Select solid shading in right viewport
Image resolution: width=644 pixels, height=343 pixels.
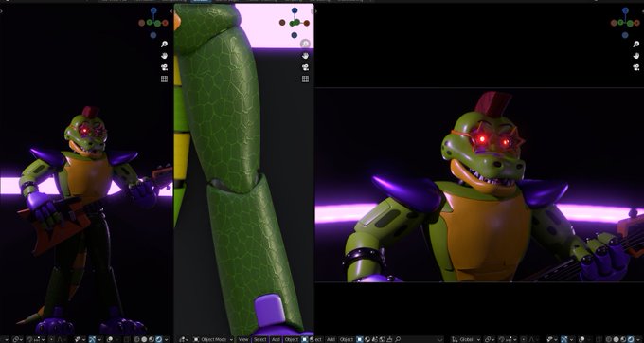pos(617,339)
